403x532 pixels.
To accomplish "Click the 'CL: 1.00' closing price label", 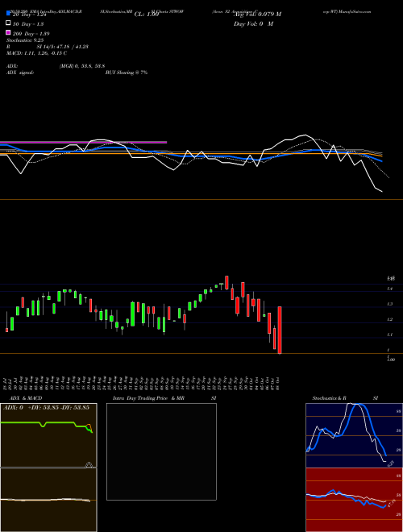I will click(147, 15).
